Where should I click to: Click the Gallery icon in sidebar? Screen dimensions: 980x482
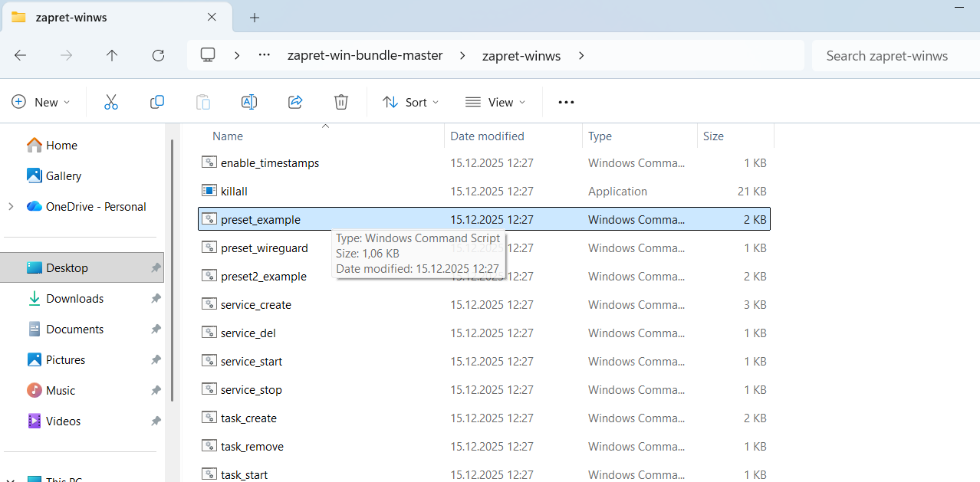35,175
